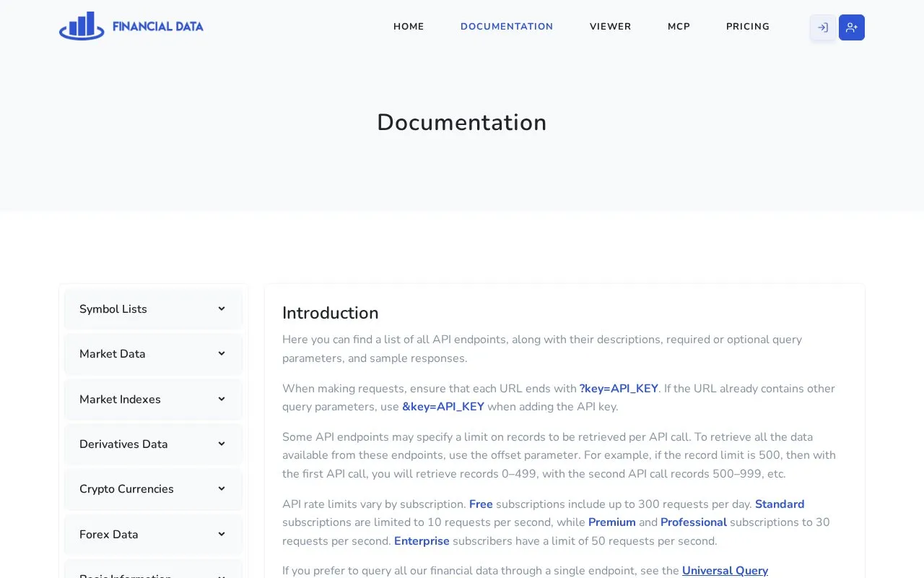Open the Home menu item
The height and width of the screenshot is (578, 924).
point(409,27)
